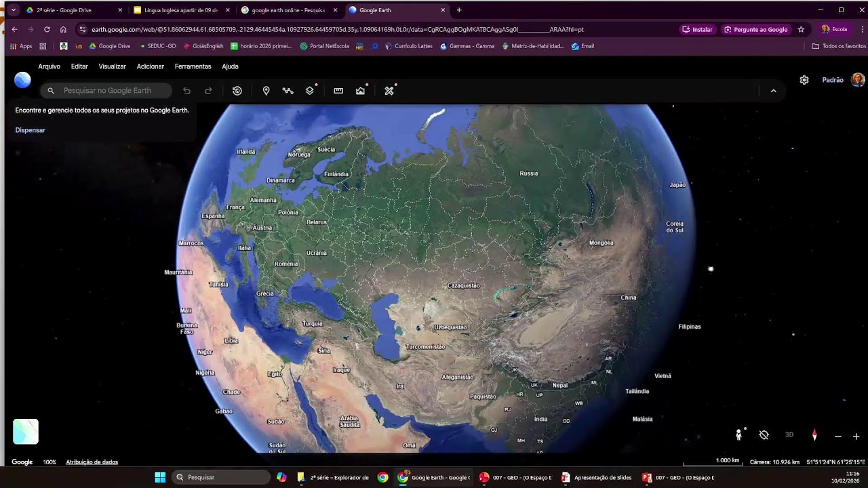Open the Google account avatar

click(x=858, y=80)
